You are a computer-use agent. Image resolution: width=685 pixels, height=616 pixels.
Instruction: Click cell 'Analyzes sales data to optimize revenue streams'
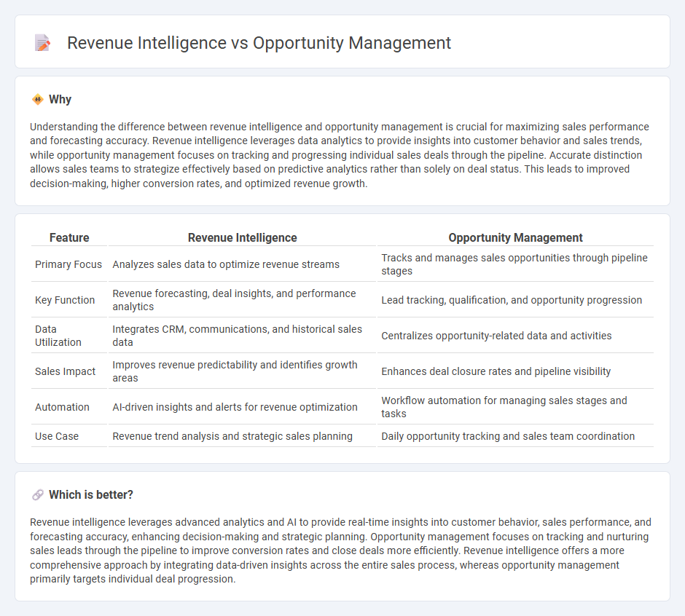click(242, 264)
